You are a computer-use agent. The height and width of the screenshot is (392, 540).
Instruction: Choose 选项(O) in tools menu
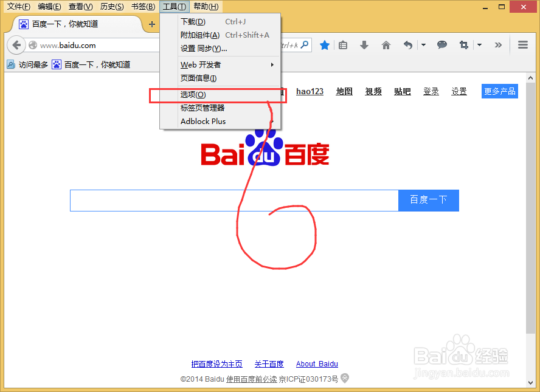(x=220, y=95)
